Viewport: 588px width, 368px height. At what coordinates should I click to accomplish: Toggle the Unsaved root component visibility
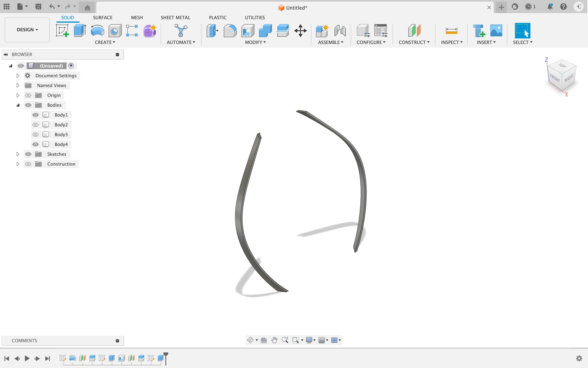(x=21, y=66)
